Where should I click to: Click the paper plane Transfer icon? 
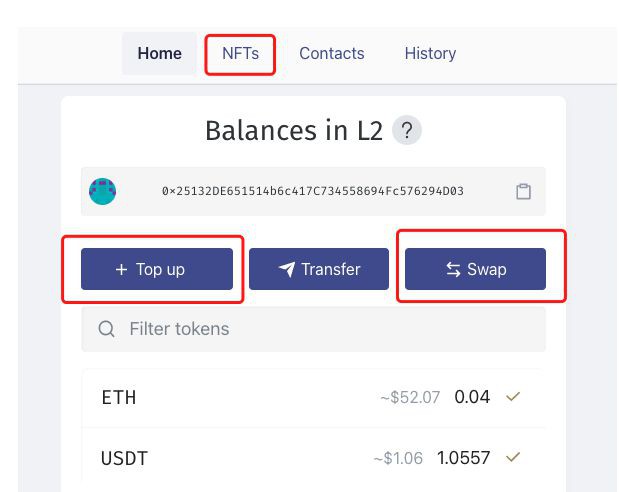pos(287,269)
